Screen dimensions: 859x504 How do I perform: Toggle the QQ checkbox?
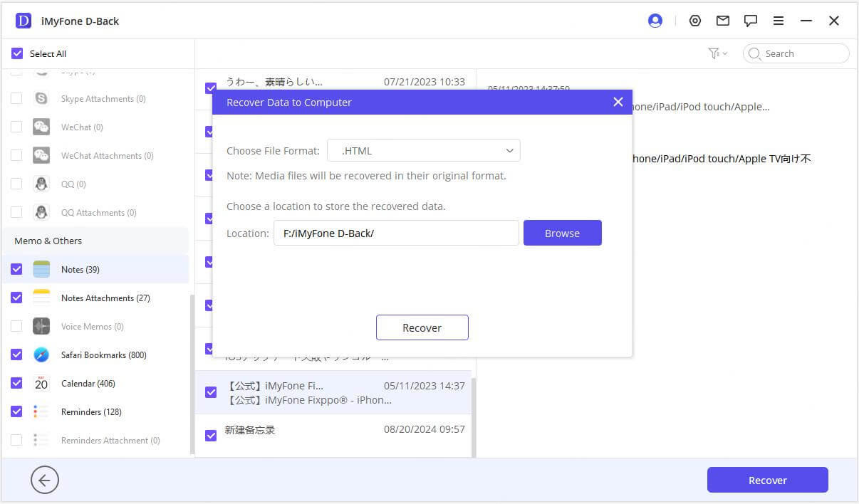tap(16, 184)
